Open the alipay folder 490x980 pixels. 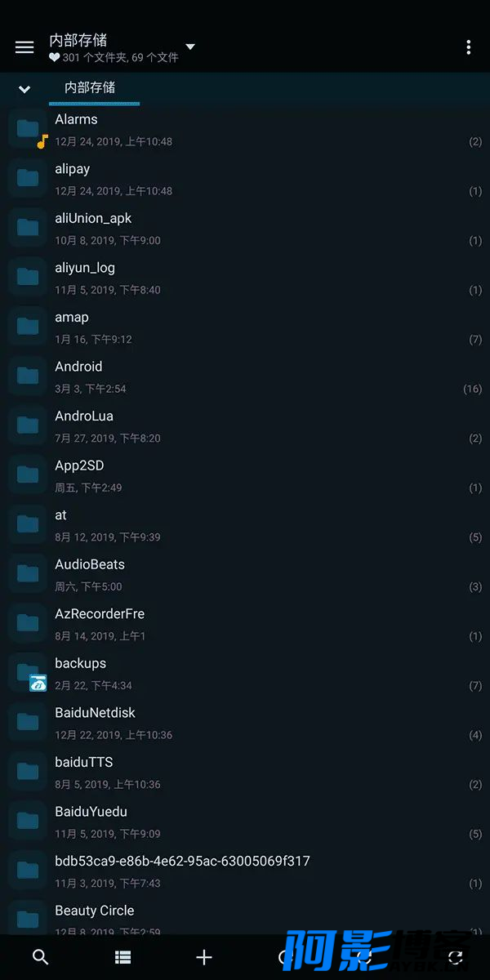245,179
